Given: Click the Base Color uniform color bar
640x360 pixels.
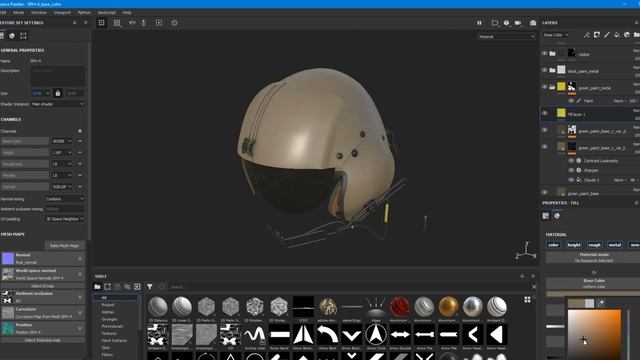Looking at the screenshot, I should click(593, 293).
